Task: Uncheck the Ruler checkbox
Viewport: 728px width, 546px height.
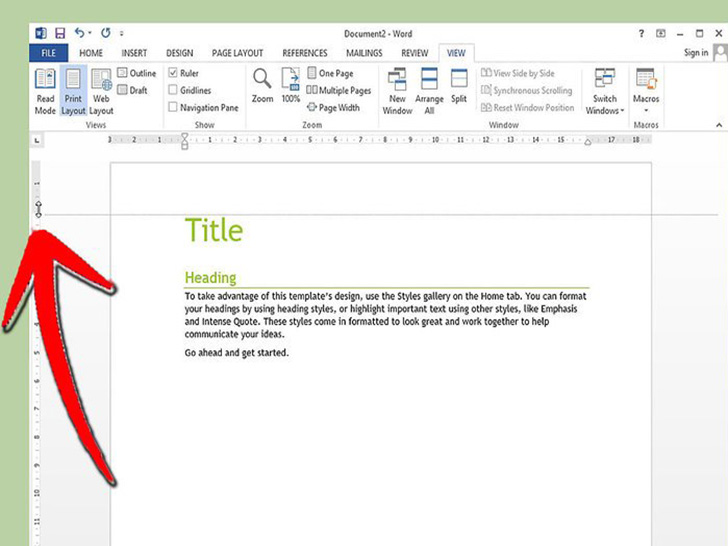Action: [174, 73]
